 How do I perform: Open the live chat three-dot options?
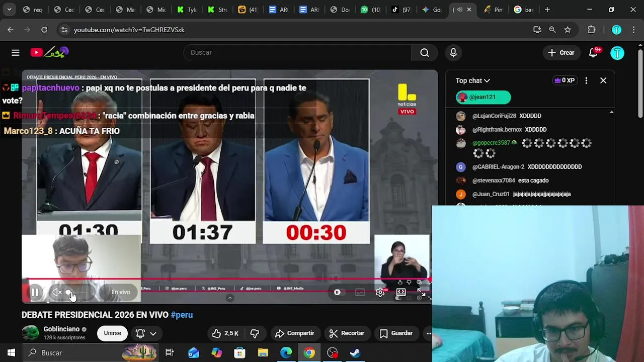pos(586,80)
